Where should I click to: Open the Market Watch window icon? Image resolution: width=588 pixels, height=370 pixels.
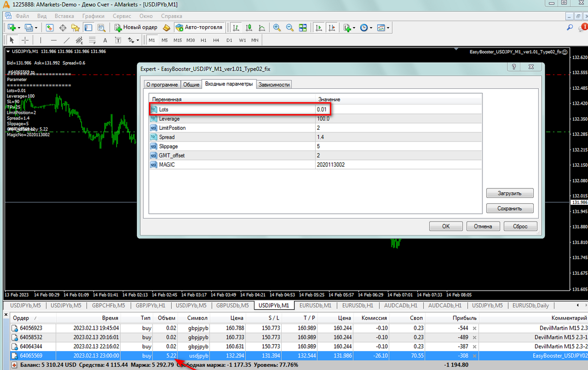(x=49, y=27)
